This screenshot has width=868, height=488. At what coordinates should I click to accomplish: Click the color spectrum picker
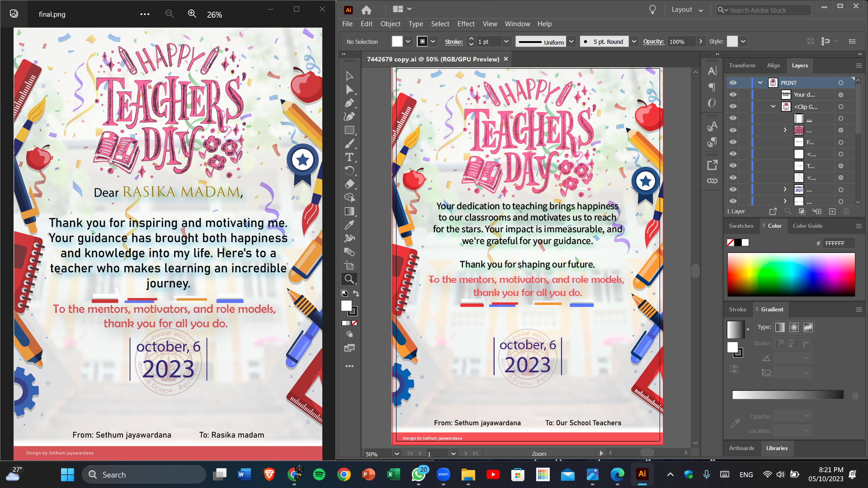(791, 274)
